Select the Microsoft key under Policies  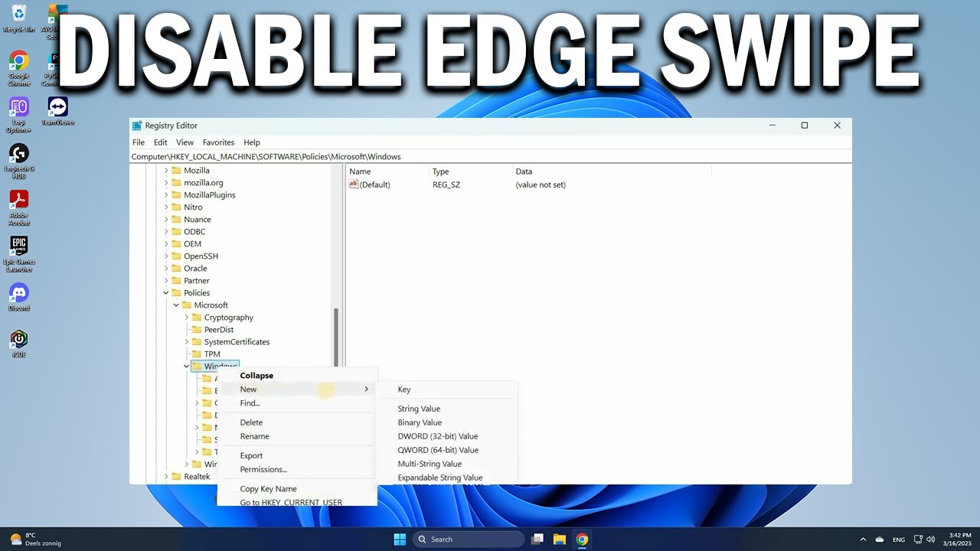pos(211,305)
